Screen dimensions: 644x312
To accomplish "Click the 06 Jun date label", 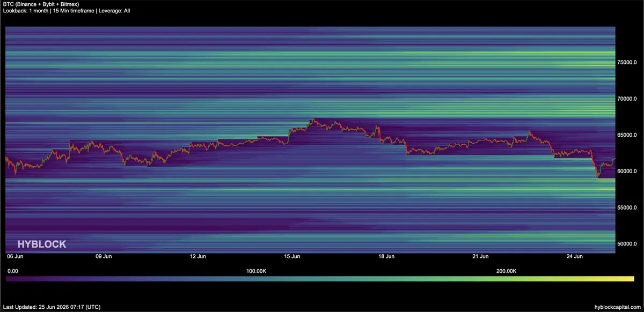I will point(14,257).
